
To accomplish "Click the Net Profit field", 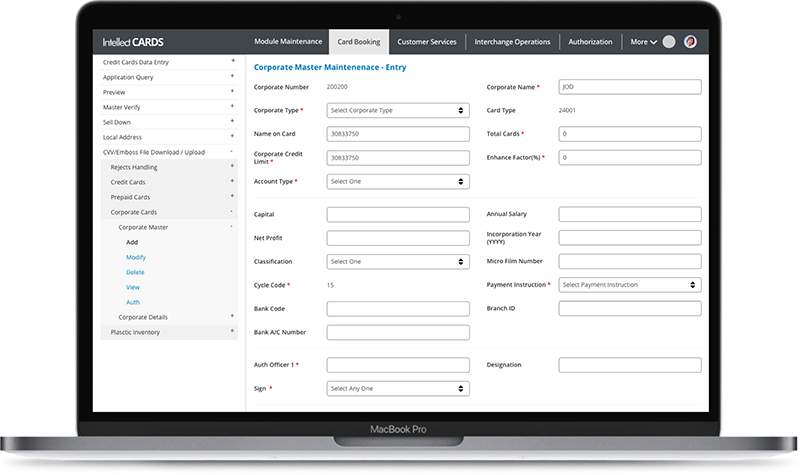I will click(398, 238).
